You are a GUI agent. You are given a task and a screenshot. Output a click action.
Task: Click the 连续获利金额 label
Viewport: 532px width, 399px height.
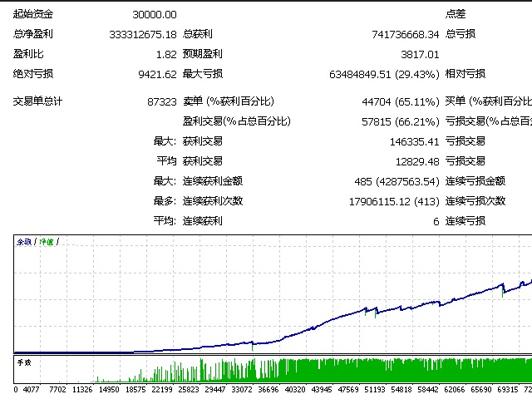coord(213,181)
